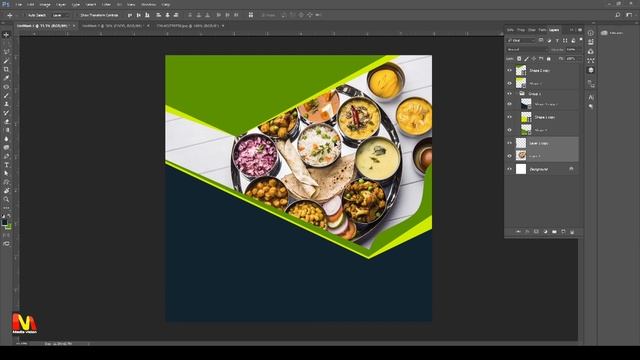This screenshot has width=640, height=360.
Task: Switch to the Info tab
Action: [510, 30]
